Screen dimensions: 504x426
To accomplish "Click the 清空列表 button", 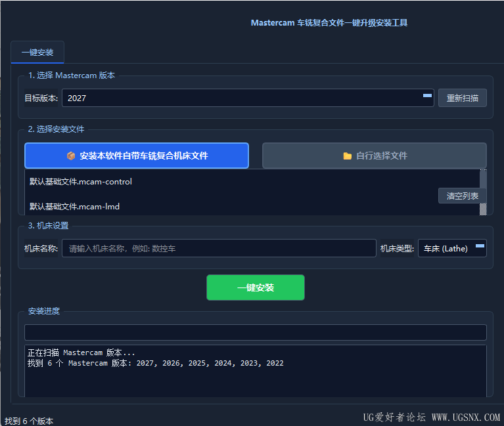I will coord(462,196).
